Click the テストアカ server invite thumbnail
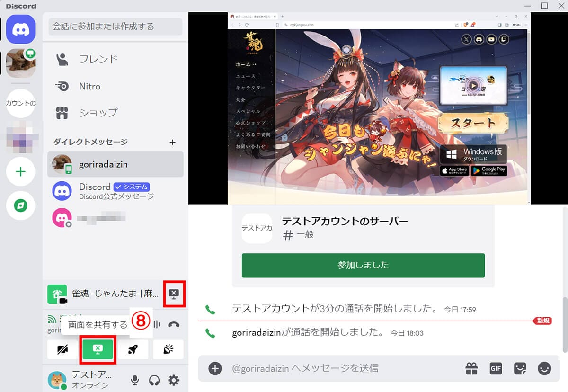Screen dimensions: 568x392 pos(257,228)
